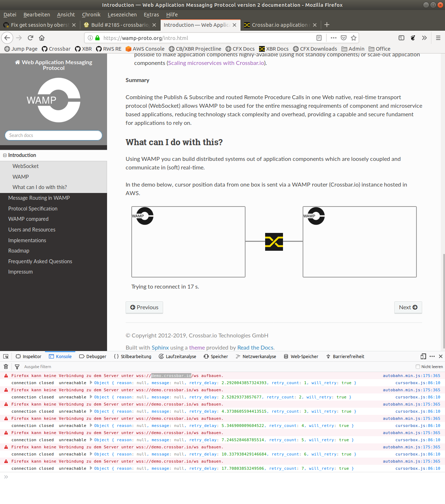Screen dimensions: 445x504
Task: Open the Sphinx link in footer
Action: coord(160,347)
